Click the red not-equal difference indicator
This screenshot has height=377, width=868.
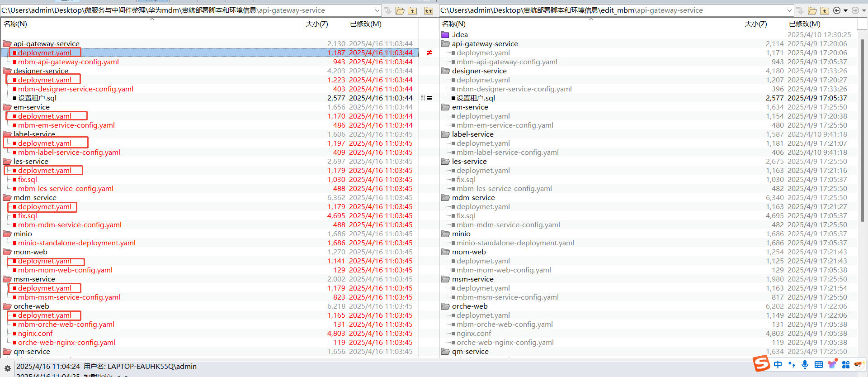tap(429, 52)
